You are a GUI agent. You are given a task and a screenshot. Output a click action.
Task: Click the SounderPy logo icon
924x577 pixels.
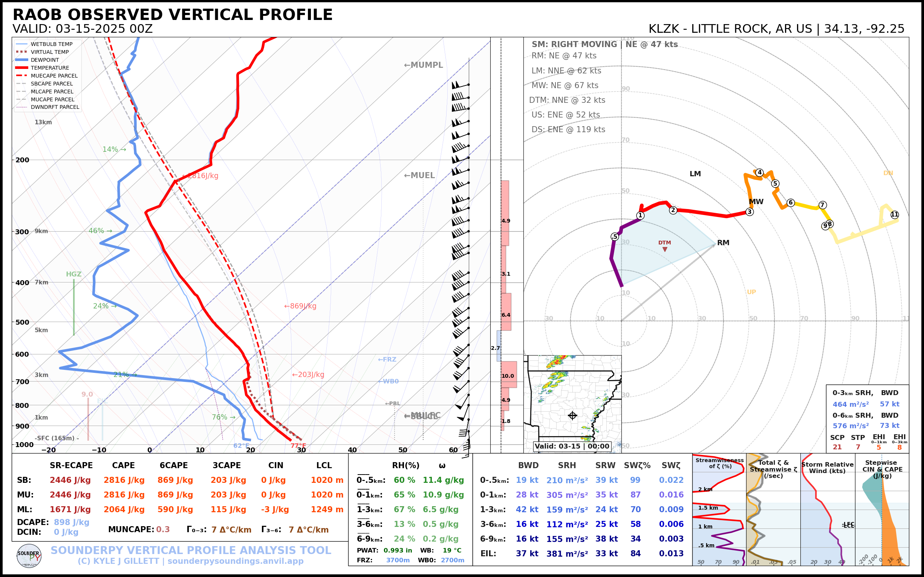pos(29,556)
